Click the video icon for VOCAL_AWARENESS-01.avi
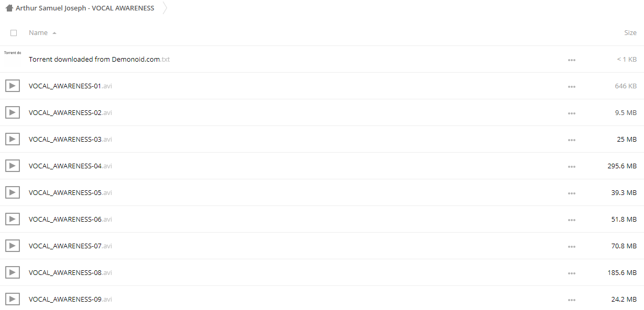The image size is (644, 310). [13, 86]
